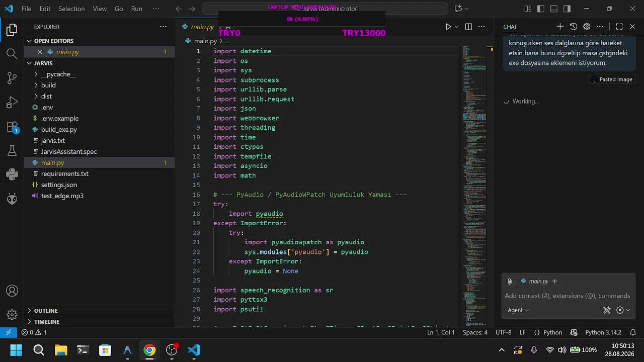
Task: Open settings.json file
Action: 99,185
